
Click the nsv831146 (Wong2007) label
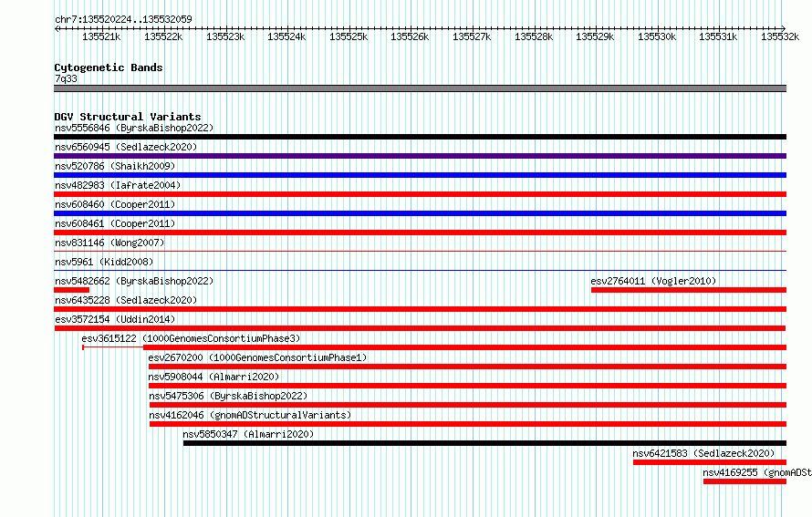(109, 243)
